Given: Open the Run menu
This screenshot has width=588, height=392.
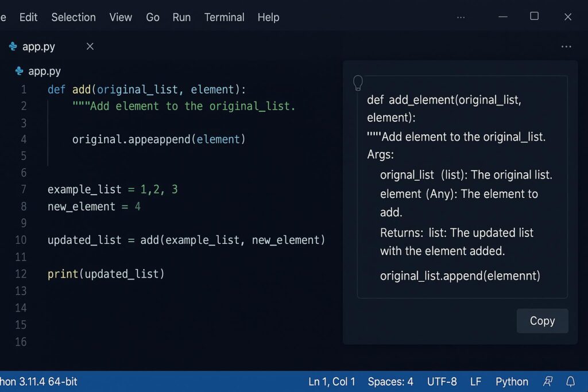Looking at the screenshot, I should [181, 17].
